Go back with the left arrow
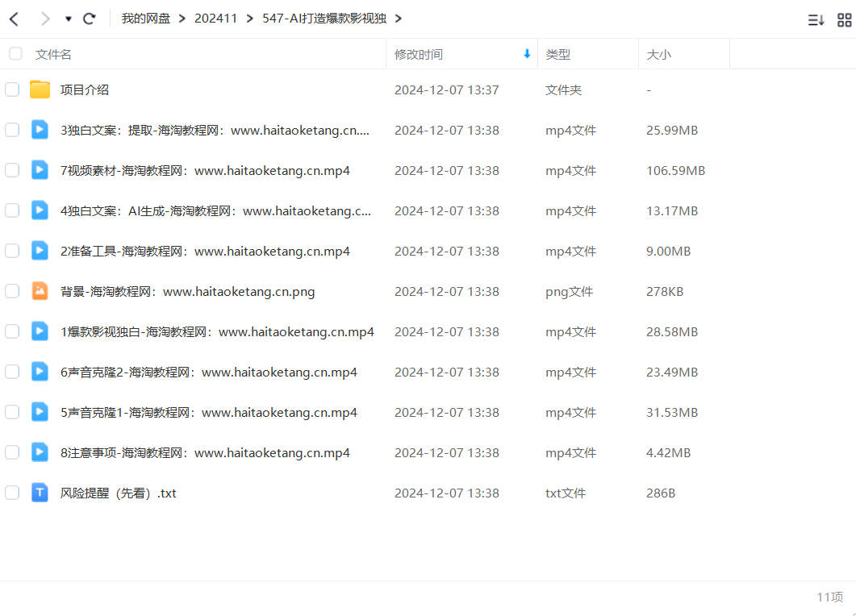 pos(15,19)
